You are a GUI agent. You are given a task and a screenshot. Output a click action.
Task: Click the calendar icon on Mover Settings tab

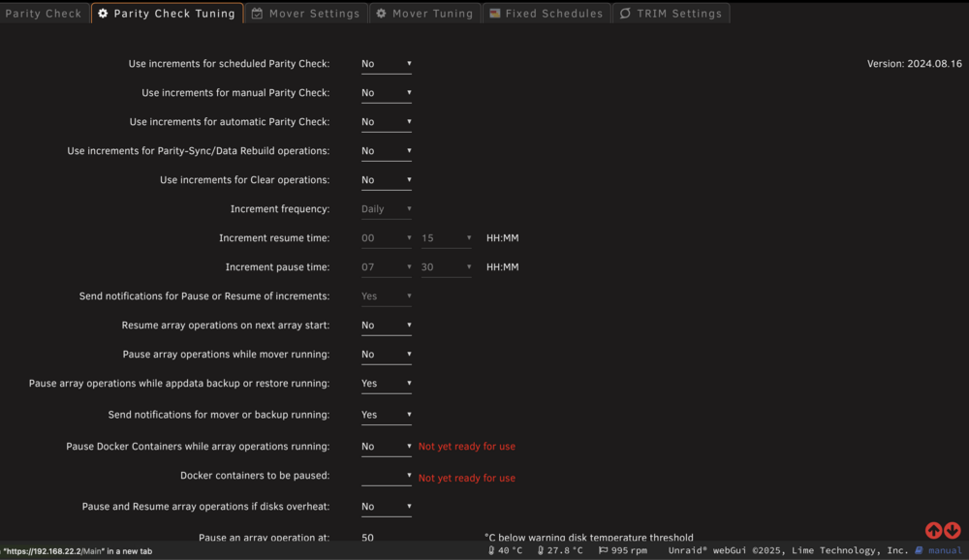tap(257, 13)
